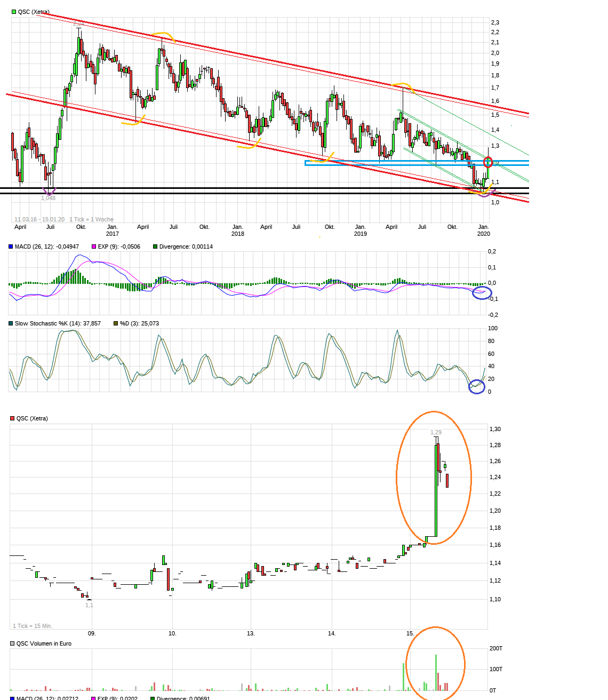Image resolution: width=608 pixels, height=700 pixels.
Task: Click the '13.' date on intraday axis
Action: (251, 633)
